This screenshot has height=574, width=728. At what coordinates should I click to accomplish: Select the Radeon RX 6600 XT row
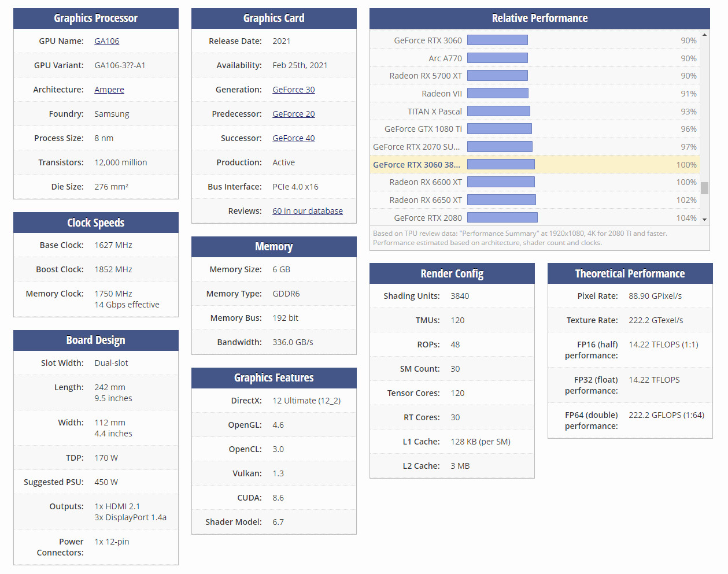[535, 182]
